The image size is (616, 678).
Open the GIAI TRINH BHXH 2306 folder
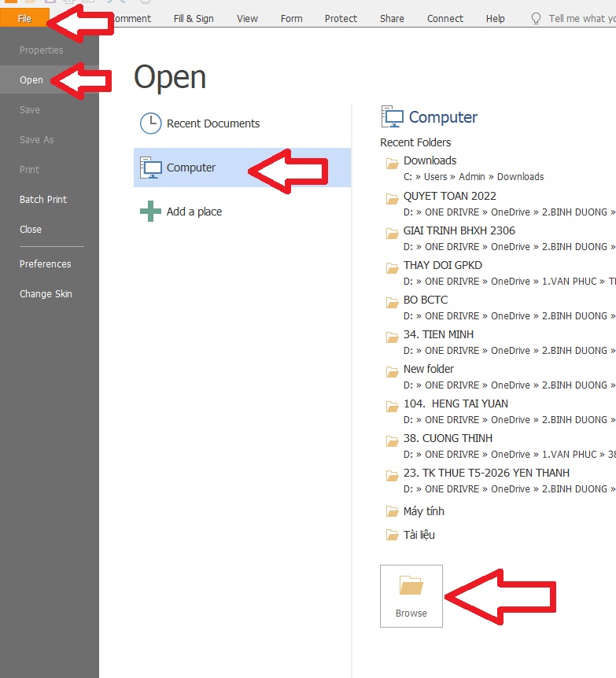(x=459, y=230)
